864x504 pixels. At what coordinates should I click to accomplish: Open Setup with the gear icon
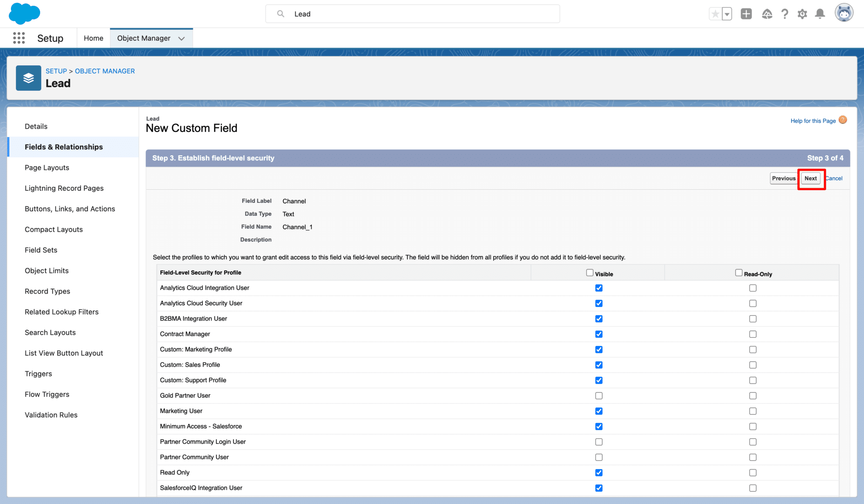click(802, 13)
